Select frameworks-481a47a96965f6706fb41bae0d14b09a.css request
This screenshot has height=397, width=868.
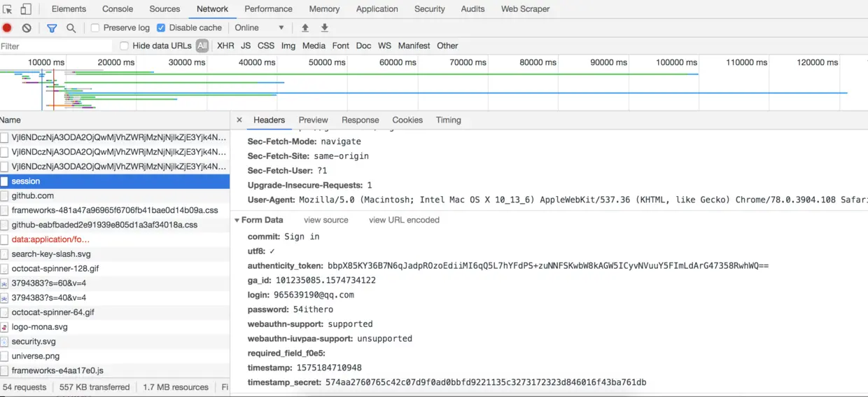pos(115,210)
